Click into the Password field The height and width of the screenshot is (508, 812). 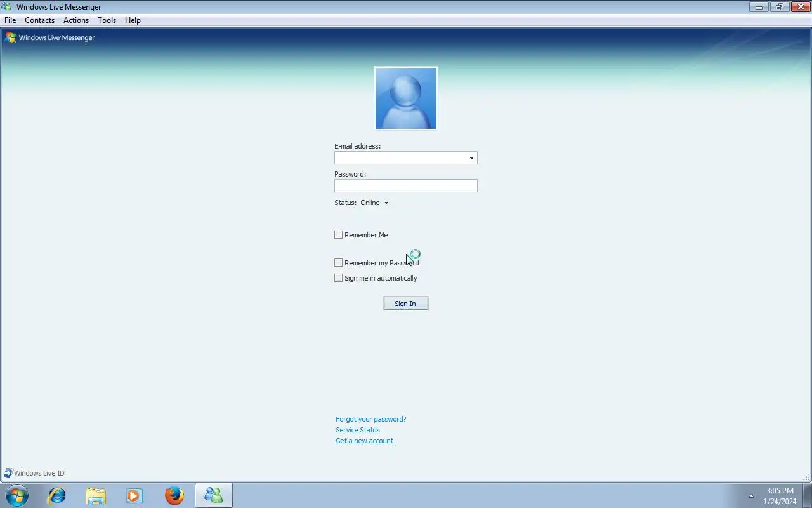[406, 185]
